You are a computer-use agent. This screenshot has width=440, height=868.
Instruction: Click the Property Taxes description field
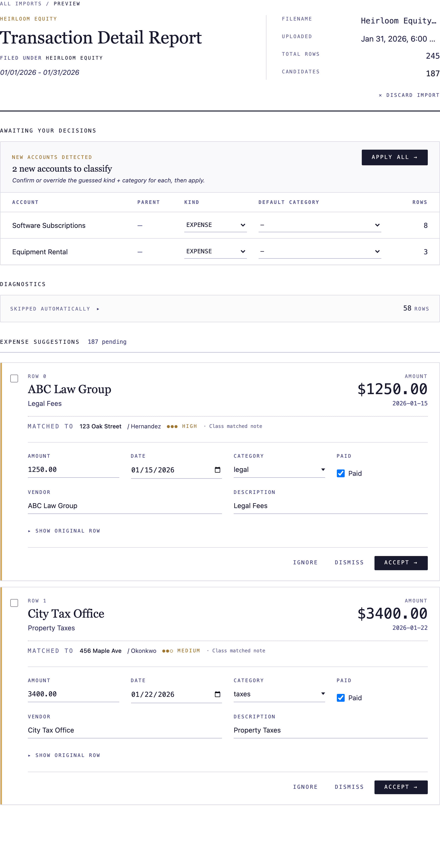click(x=330, y=730)
